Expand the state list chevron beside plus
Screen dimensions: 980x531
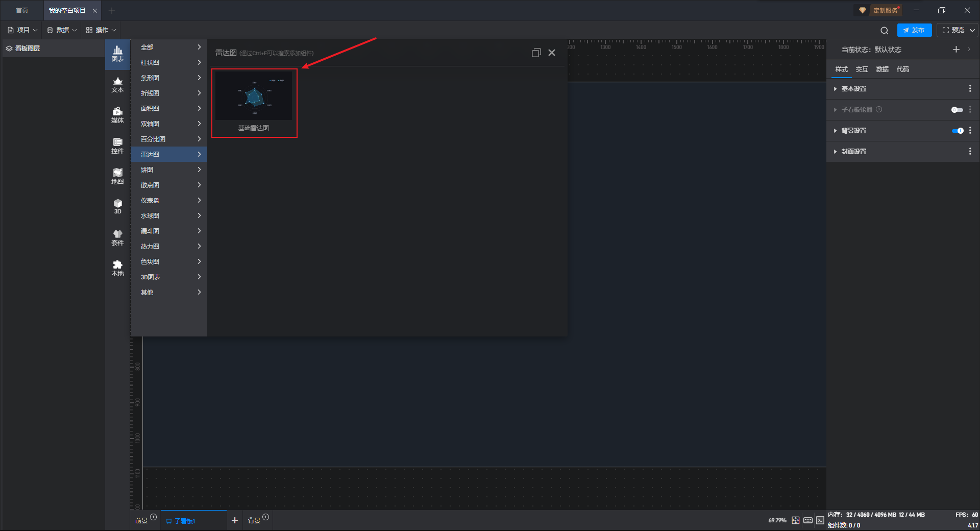[x=969, y=50]
